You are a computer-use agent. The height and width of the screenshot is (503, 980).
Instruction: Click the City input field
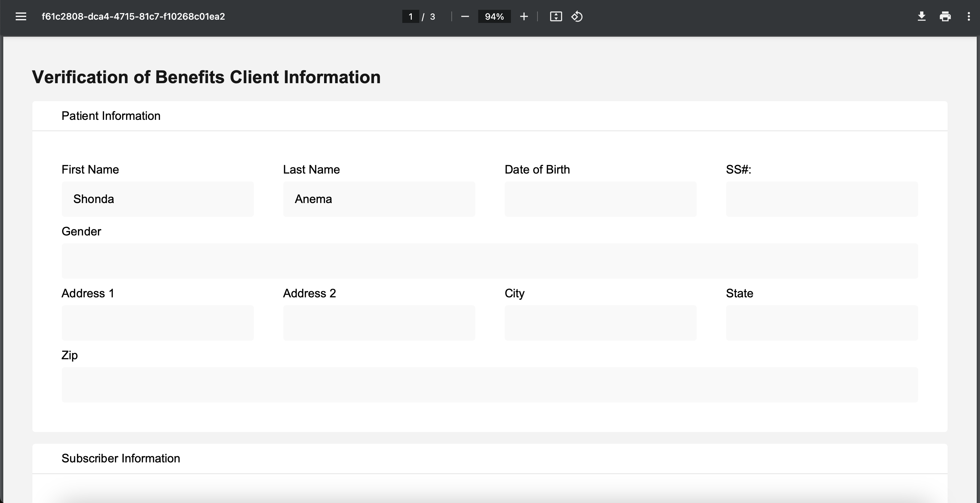[600, 323]
